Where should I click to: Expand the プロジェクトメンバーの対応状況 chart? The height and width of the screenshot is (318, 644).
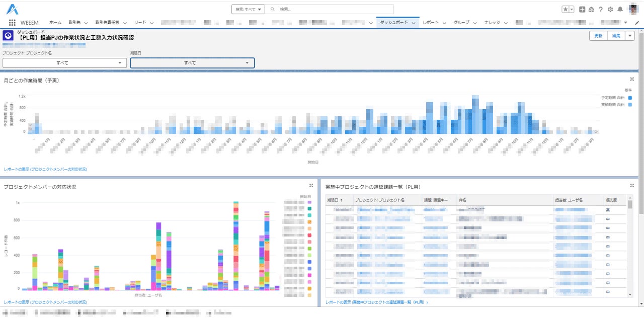[x=311, y=186]
